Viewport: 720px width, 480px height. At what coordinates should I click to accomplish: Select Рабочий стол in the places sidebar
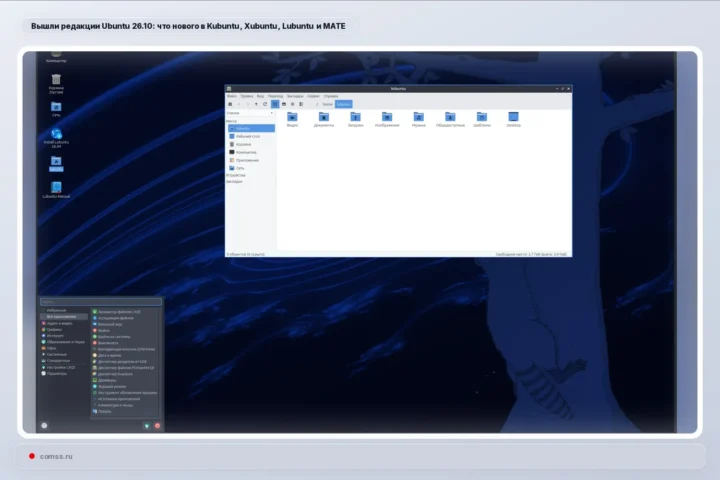tap(251, 136)
